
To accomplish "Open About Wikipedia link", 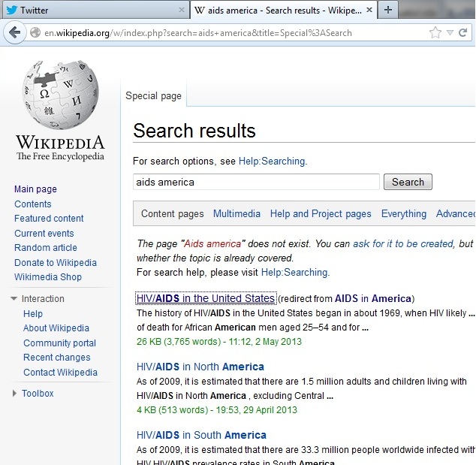I will click(56, 328).
